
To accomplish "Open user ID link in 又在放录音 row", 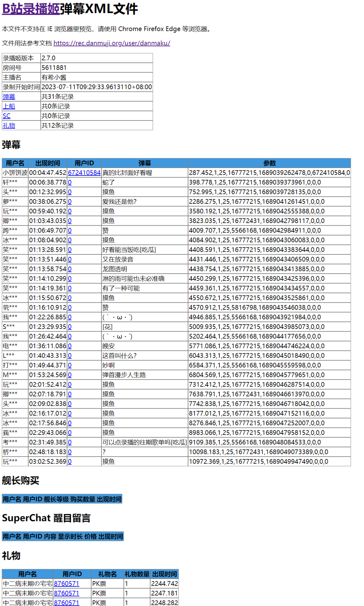I will coord(70,259).
